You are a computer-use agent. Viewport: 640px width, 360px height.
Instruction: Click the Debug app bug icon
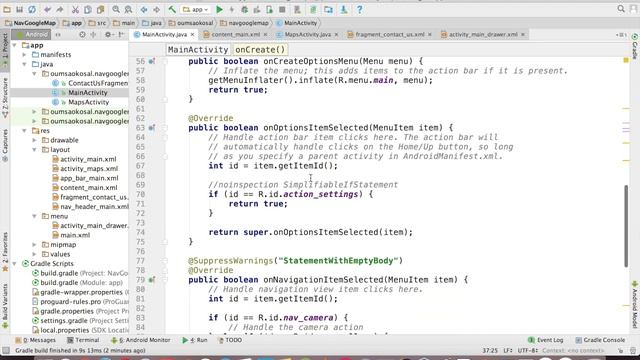click(244, 9)
